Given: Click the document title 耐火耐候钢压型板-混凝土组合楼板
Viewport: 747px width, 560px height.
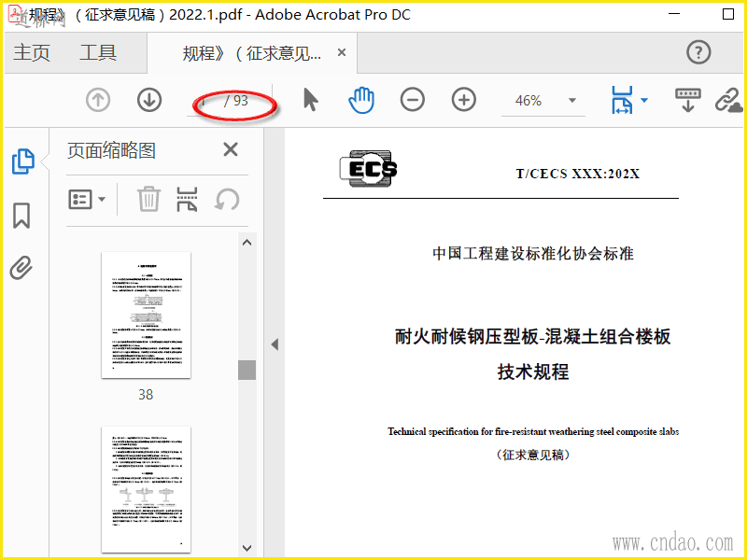Looking at the screenshot, I should point(532,337).
